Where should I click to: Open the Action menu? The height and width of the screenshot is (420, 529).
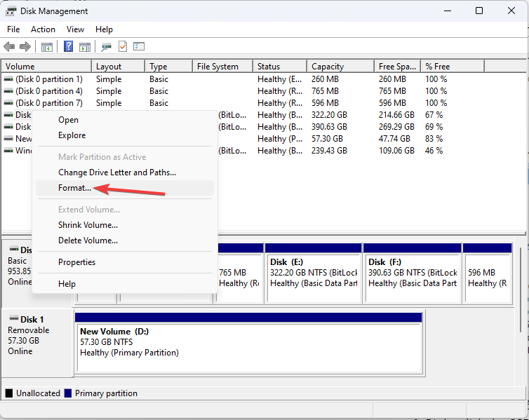tap(43, 29)
